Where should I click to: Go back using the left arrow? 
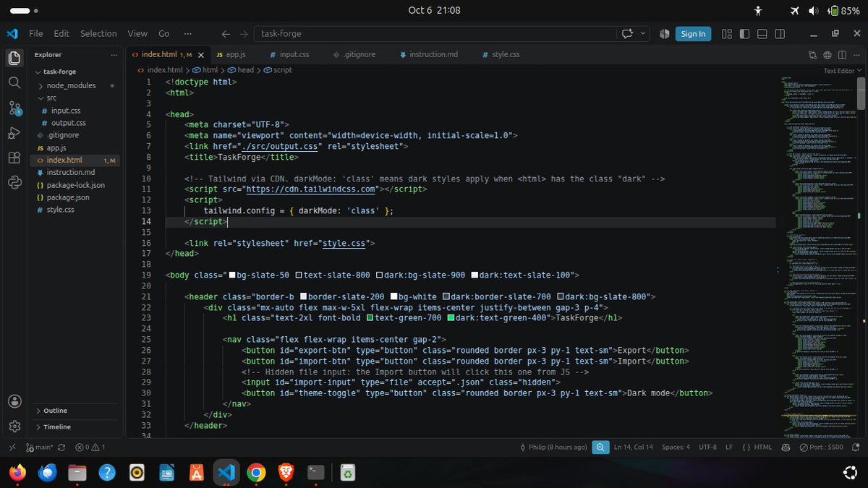click(x=226, y=33)
